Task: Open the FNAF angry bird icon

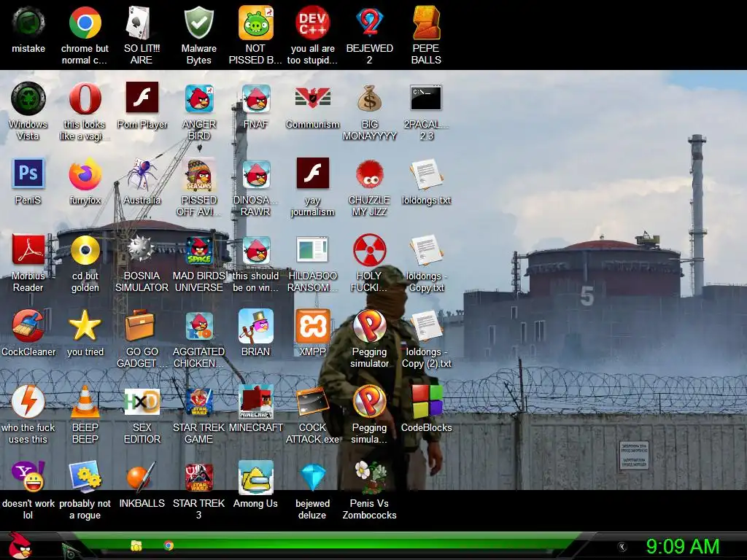Action: 255,98
